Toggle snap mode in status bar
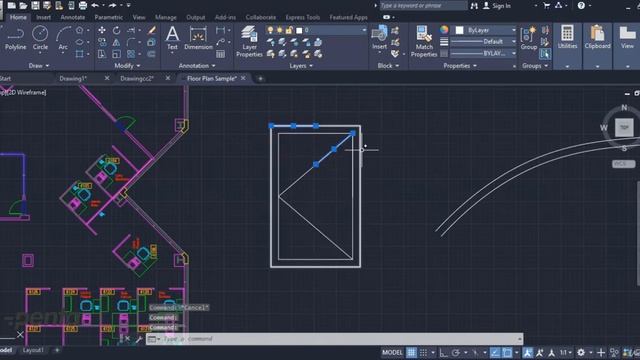This screenshot has width=640, height=360. point(424,352)
